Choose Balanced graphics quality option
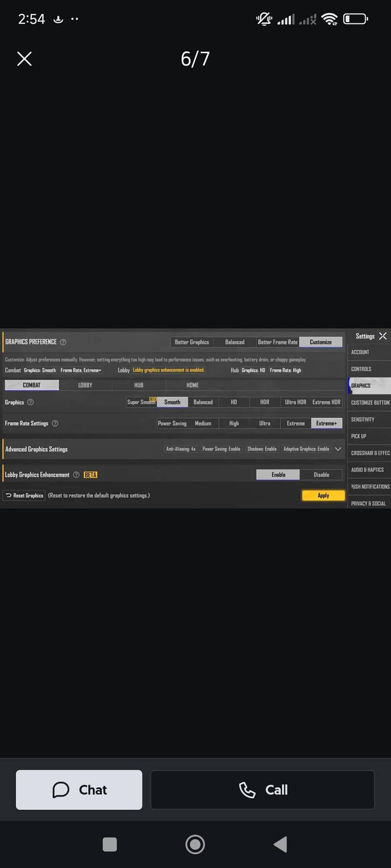The width and height of the screenshot is (391, 868). (x=203, y=402)
